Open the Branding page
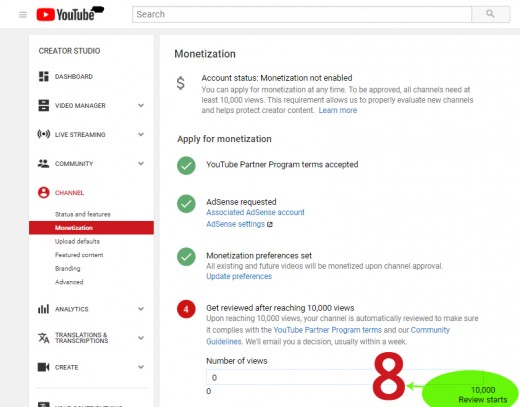This screenshot has height=407, width=520. coord(68,268)
